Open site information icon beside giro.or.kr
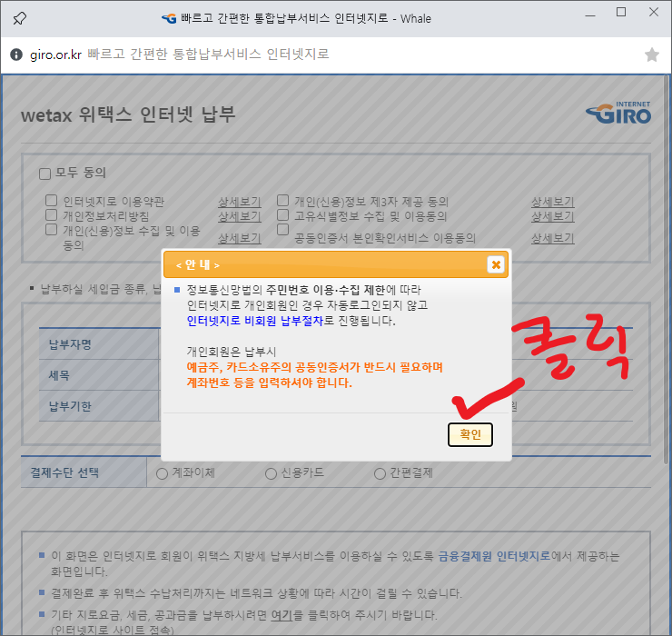The width and height of the screenshot is (672, 636). [x=15, y=55]
